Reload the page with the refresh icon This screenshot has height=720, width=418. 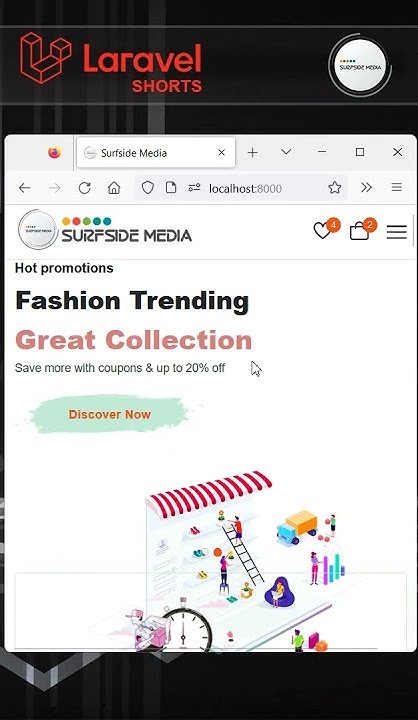click(x=85, y=187)
